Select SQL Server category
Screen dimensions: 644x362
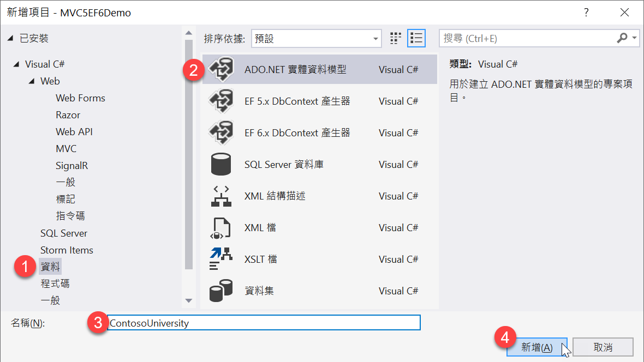(x=64, y=233)
